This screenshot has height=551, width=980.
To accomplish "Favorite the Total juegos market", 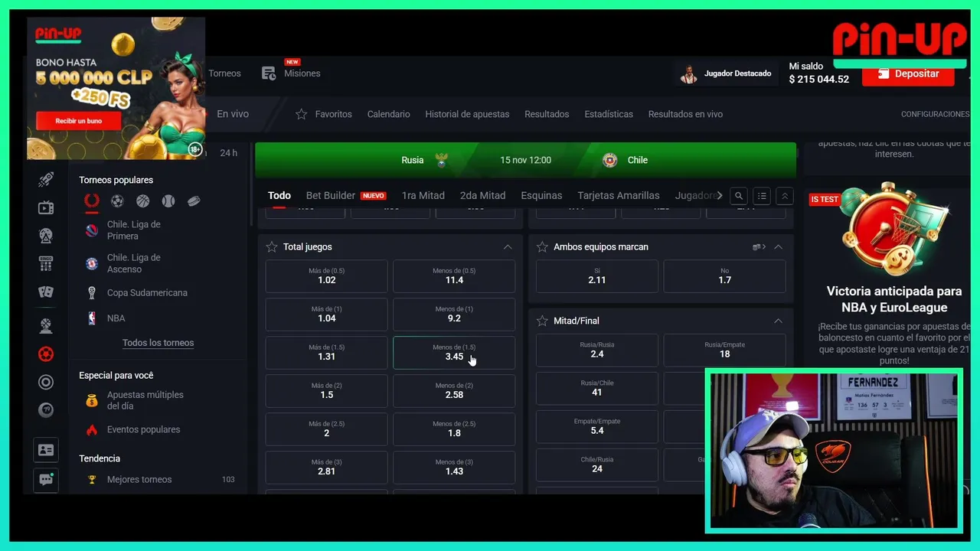I will (x=272, y=247).
